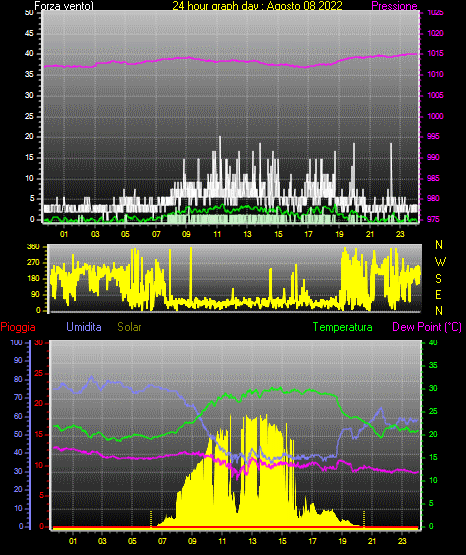Click the 40 temperature axis value
Image resolution: width=466 pixels, height=555 pixels.
[x=433, y=342]
